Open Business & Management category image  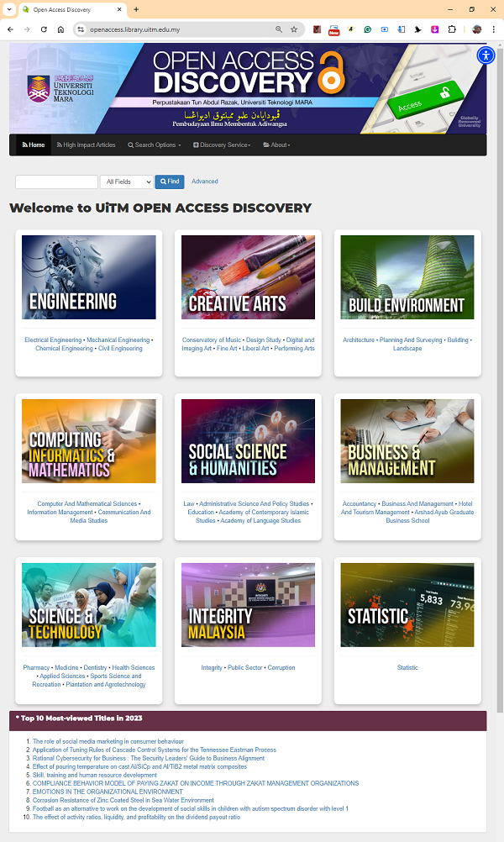click(x=407, y=441)
